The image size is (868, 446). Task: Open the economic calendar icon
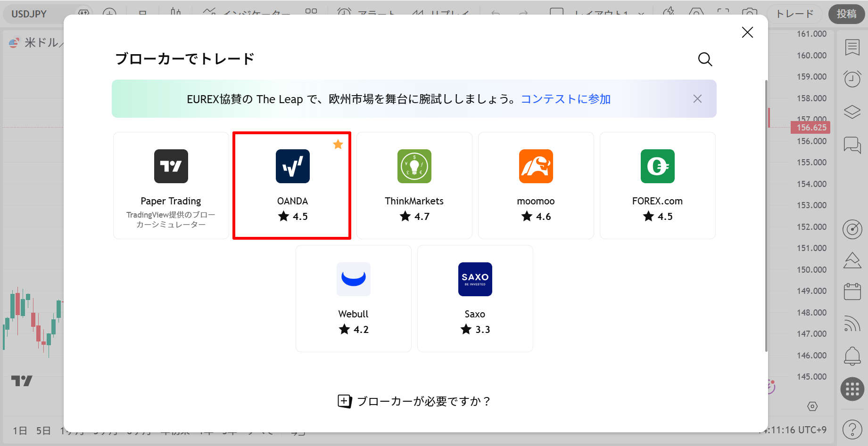coord(852,291)
